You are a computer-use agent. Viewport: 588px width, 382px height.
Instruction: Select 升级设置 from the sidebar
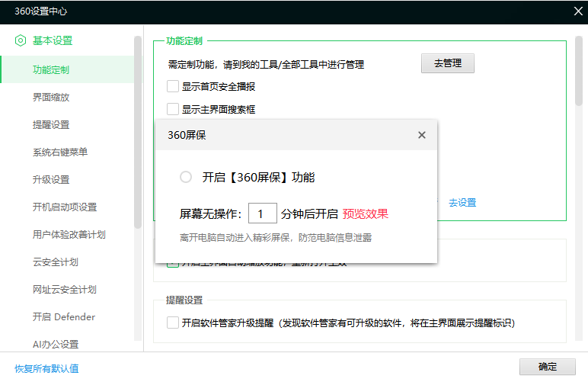[51, 180]
